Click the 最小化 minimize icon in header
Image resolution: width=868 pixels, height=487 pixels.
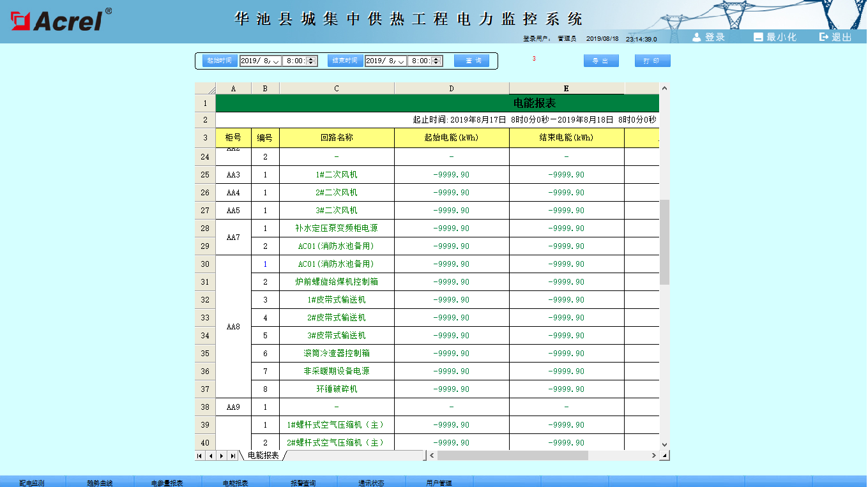[758, 37]
